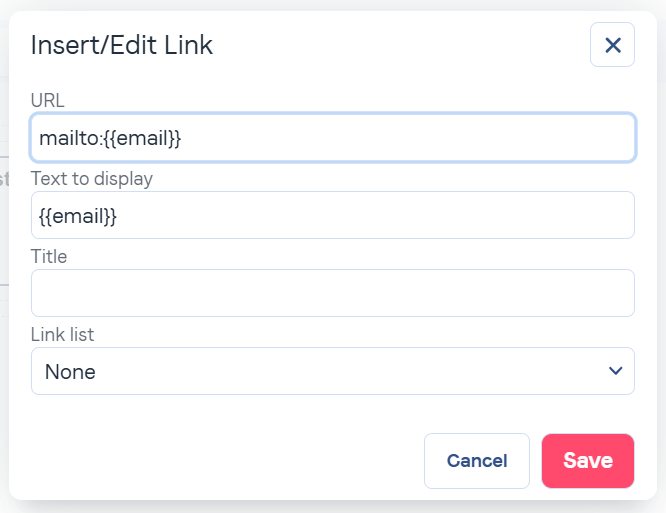
Task: Click the "Text to display" label
Action: coord(92,178)
